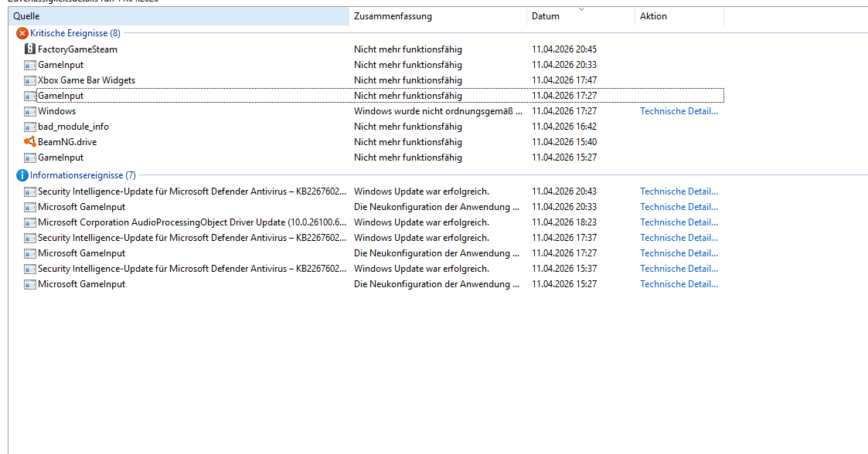Select Security Intelligence-Update entry from 17:37

point(192,238)
